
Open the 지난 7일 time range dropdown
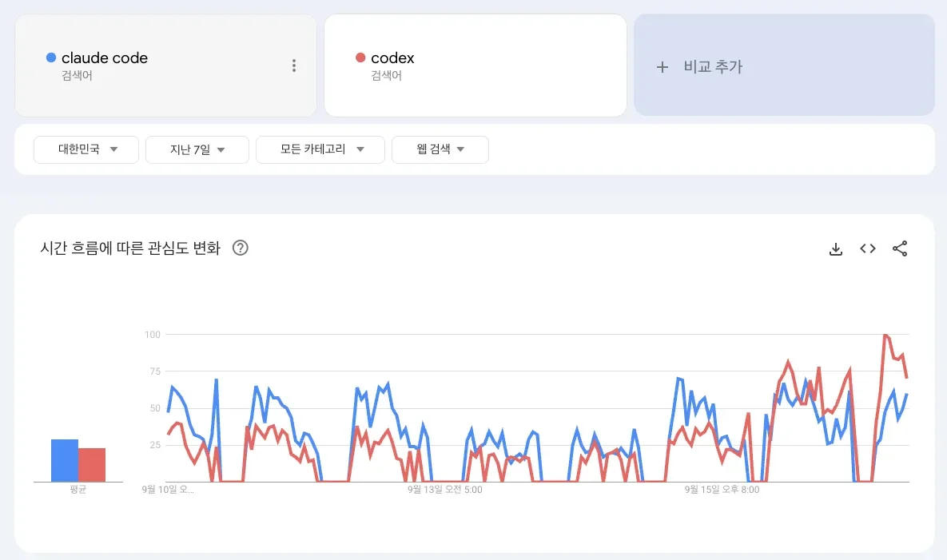(x=197, y=149)
